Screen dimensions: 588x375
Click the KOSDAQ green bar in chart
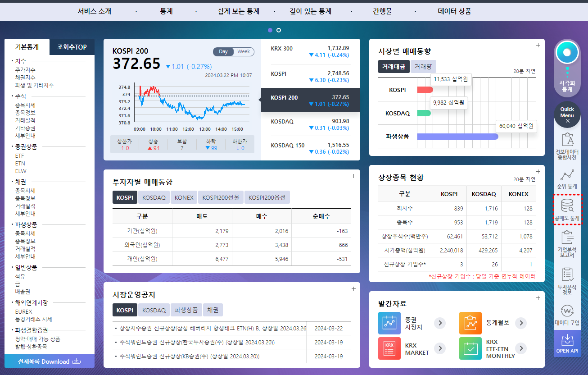424,113
